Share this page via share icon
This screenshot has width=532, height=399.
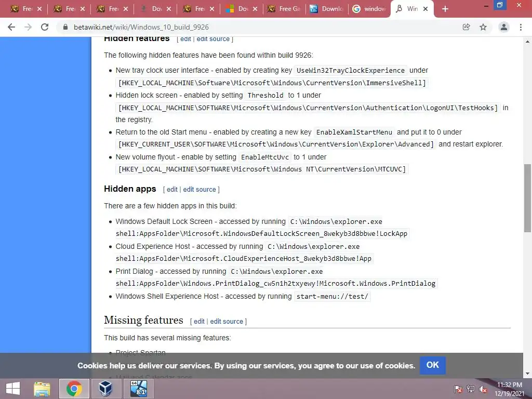coord(467,27)
